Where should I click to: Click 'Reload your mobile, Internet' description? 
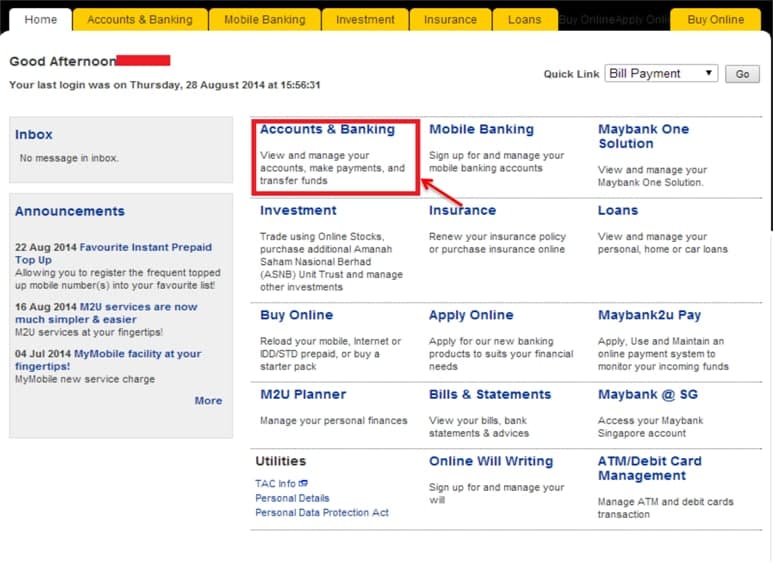click(x=330, y=354)
